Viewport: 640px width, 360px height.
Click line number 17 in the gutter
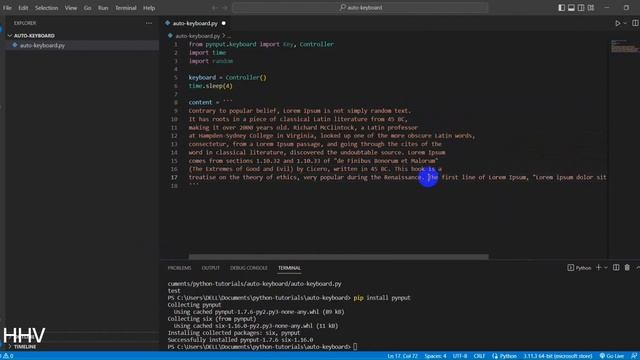click(x=174, y=177)
